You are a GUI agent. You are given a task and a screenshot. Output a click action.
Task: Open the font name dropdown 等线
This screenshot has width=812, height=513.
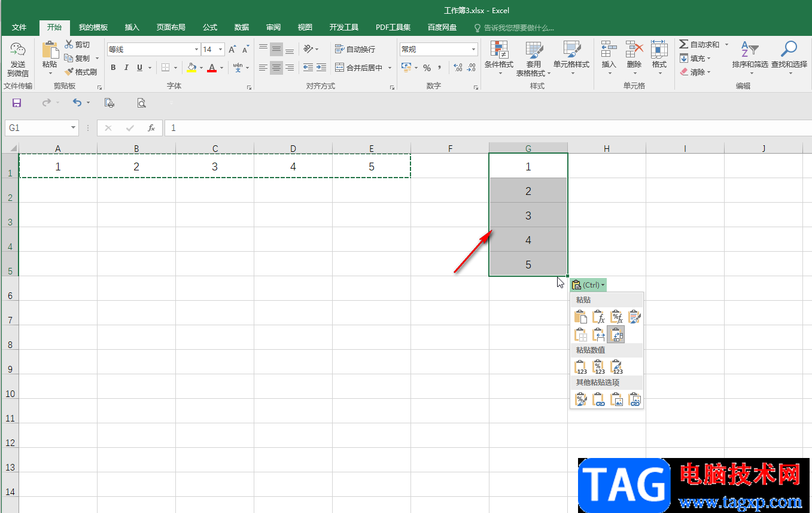point(196,50)
